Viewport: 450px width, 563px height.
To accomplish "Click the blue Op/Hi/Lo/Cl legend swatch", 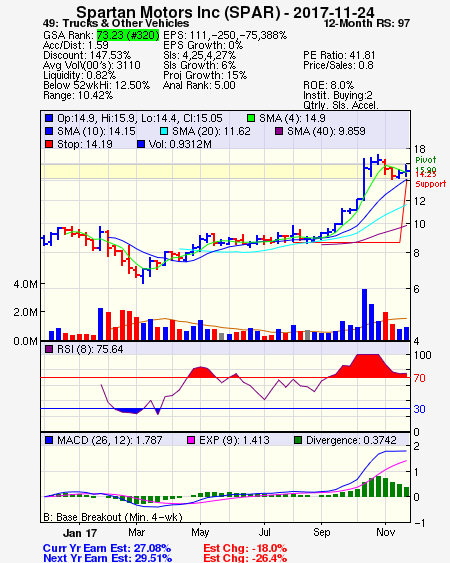I will (x=49, y=118).
